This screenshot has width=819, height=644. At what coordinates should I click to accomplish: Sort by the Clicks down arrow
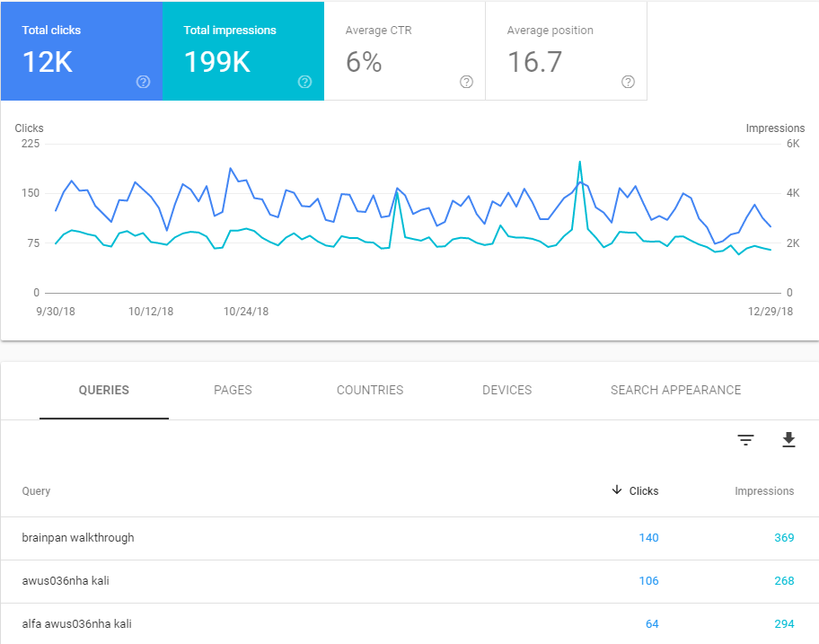coord(617,490)
